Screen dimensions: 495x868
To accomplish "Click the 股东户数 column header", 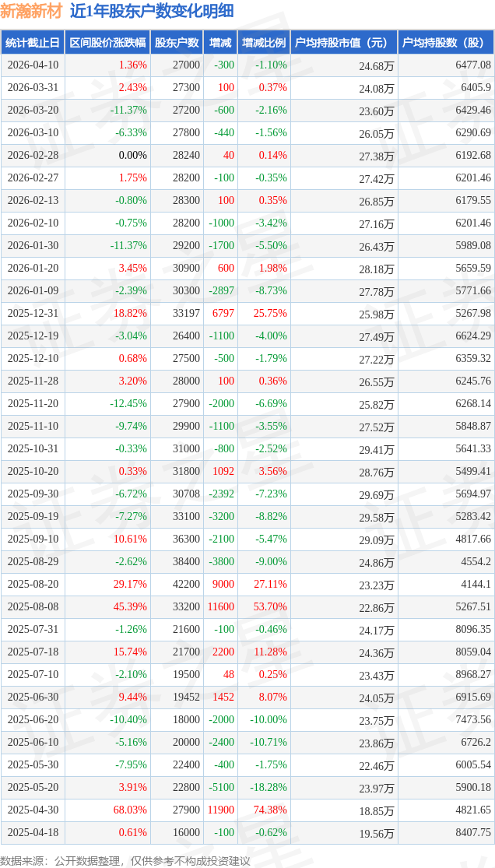I will pyautogui.click(x=177, y=43).
